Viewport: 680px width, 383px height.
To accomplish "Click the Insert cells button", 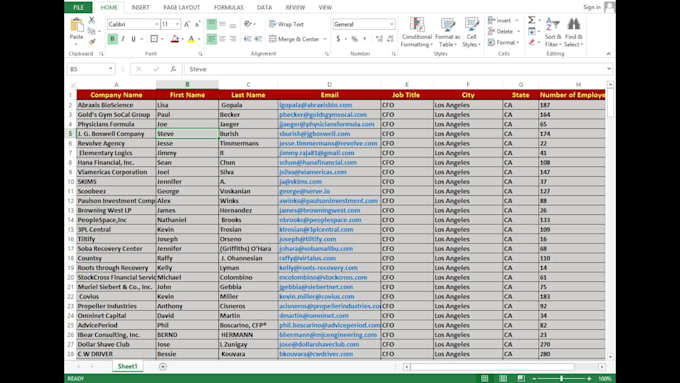I will (503, 20).
